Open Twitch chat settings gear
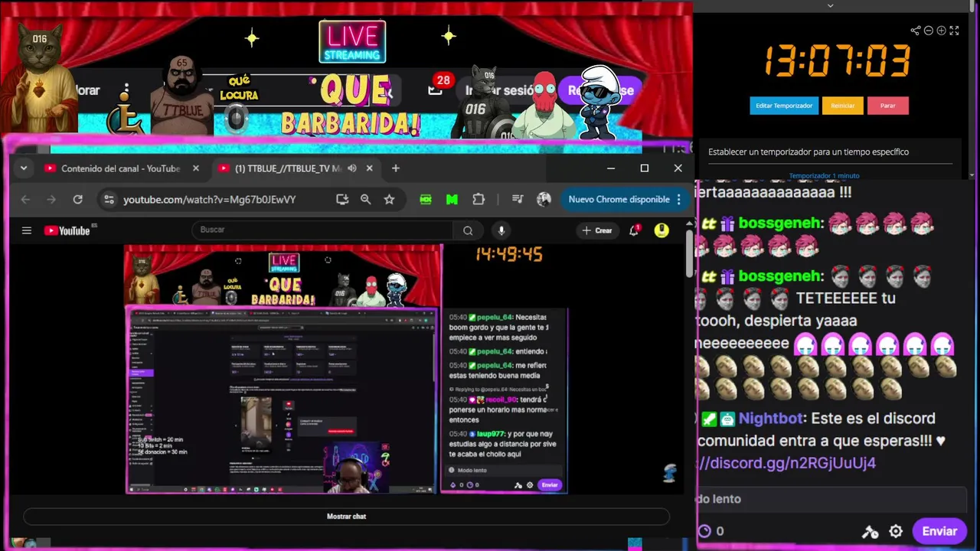 (896, 531)
